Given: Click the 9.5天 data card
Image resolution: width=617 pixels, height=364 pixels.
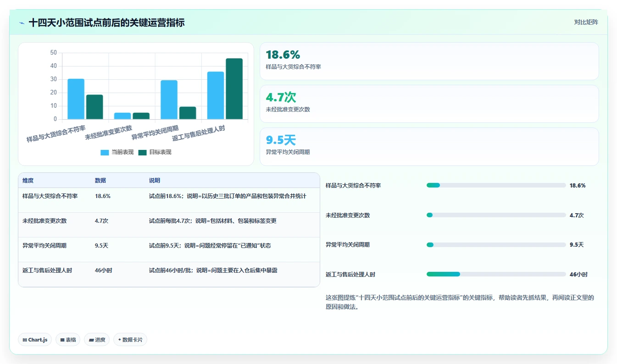Looking at the screenshot, I should pyautogui.click(x=429, y=147).
